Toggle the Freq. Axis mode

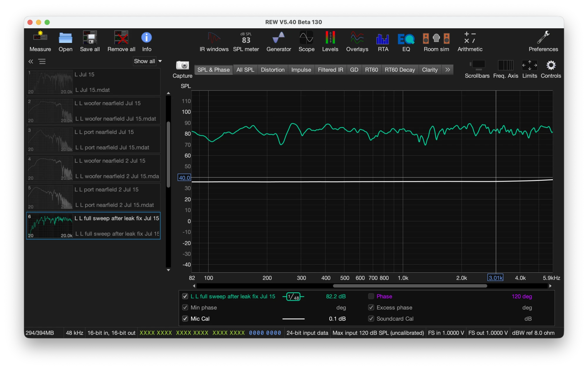505,69
